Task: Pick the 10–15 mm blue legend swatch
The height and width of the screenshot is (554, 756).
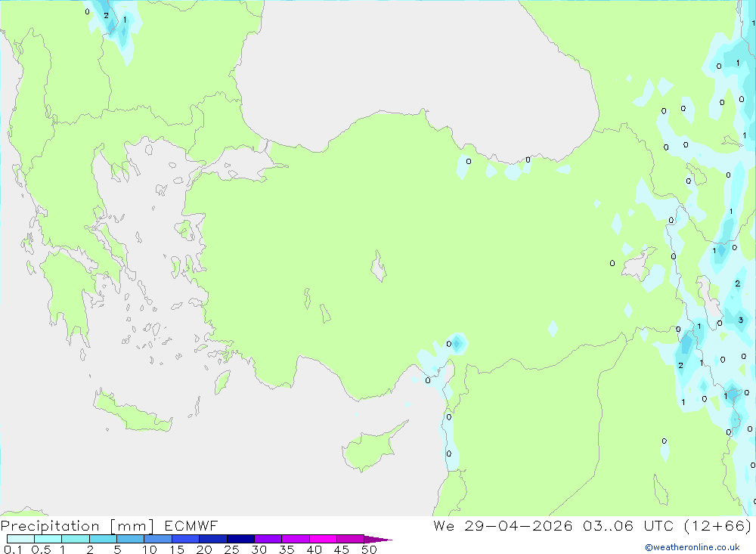Action: pos(158,539)
